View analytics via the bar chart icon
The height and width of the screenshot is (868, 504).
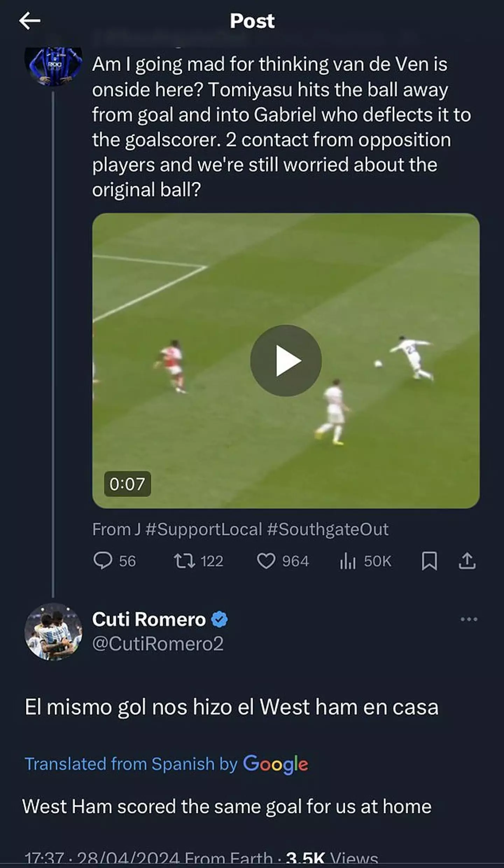point(348,561)
